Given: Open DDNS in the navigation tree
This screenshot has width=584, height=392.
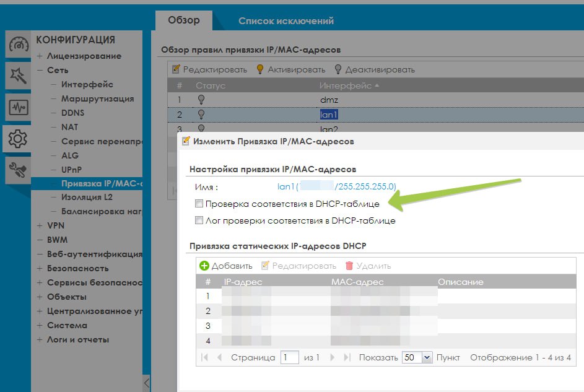Looking at the screenshot, I should (x=72, y=113).
